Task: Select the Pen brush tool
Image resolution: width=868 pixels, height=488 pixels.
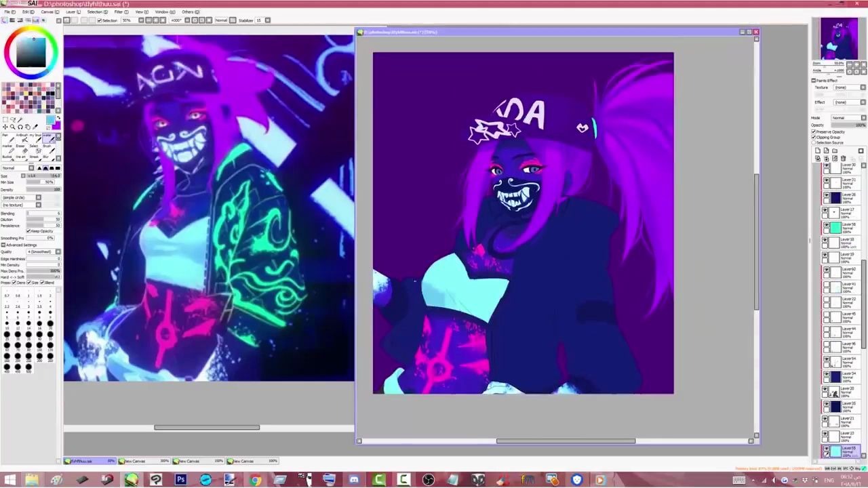Action: pyautogui.click(x=8, y=138)
